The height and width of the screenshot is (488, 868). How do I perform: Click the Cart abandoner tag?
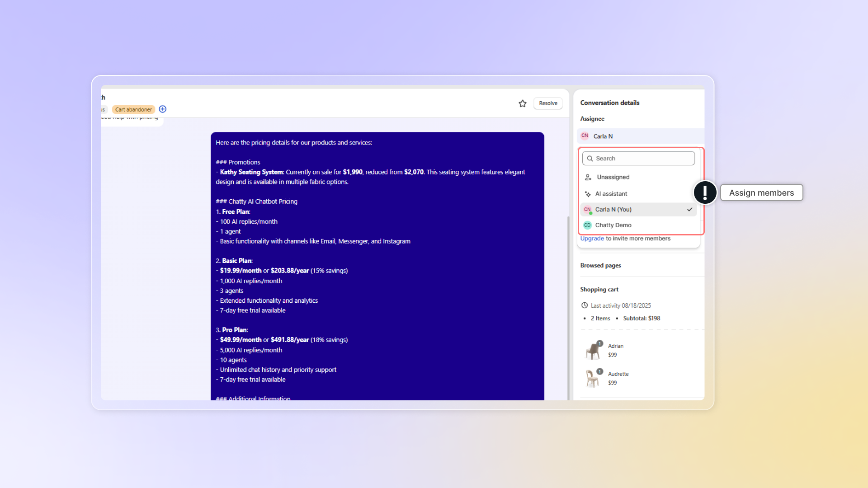pyautogui.click(x=133, y=109)
